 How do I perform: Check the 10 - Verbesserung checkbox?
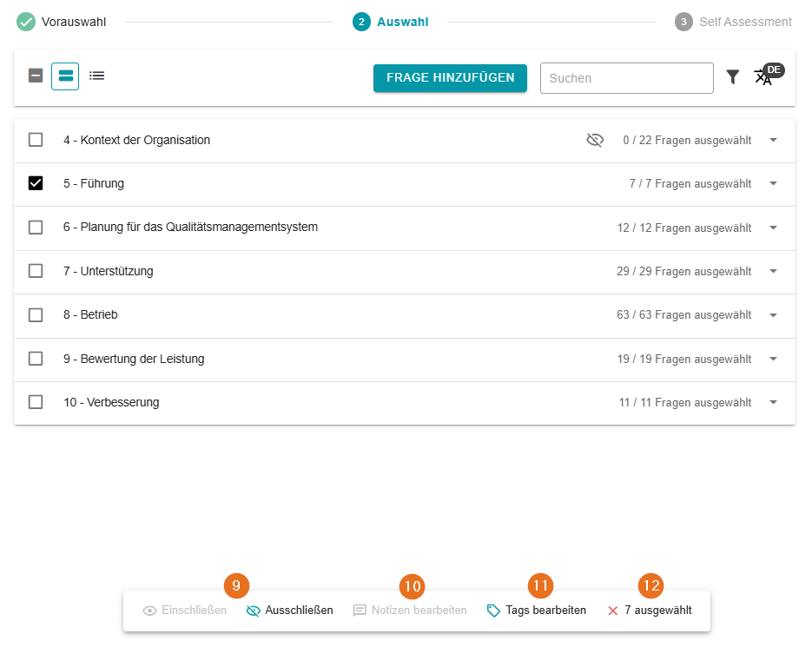pos(36,402)
